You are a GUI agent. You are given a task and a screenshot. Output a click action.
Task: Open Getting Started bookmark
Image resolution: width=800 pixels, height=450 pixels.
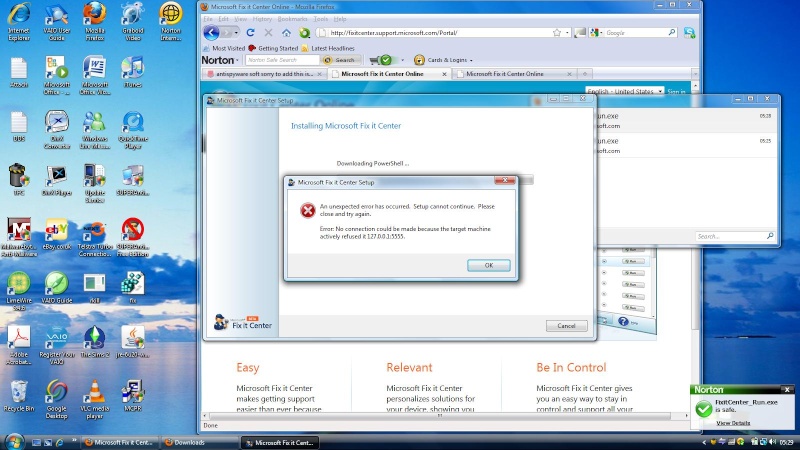click(273, 48)
